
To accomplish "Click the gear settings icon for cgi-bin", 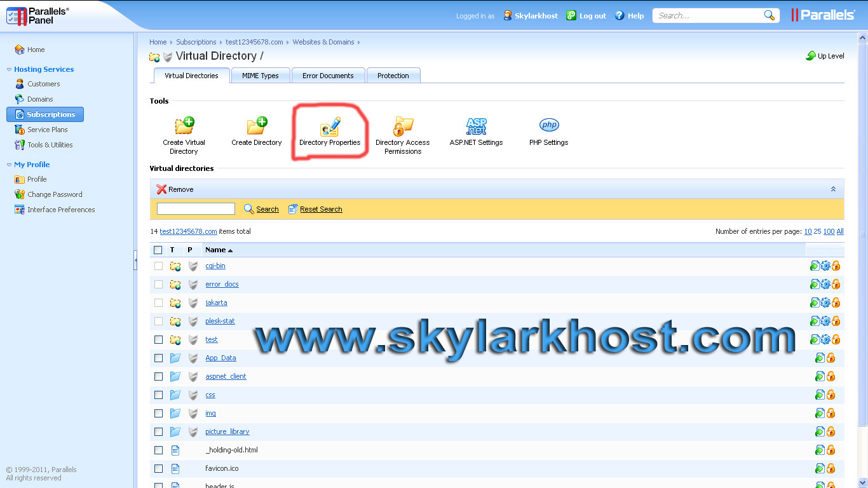I will [x=825, y=266].
